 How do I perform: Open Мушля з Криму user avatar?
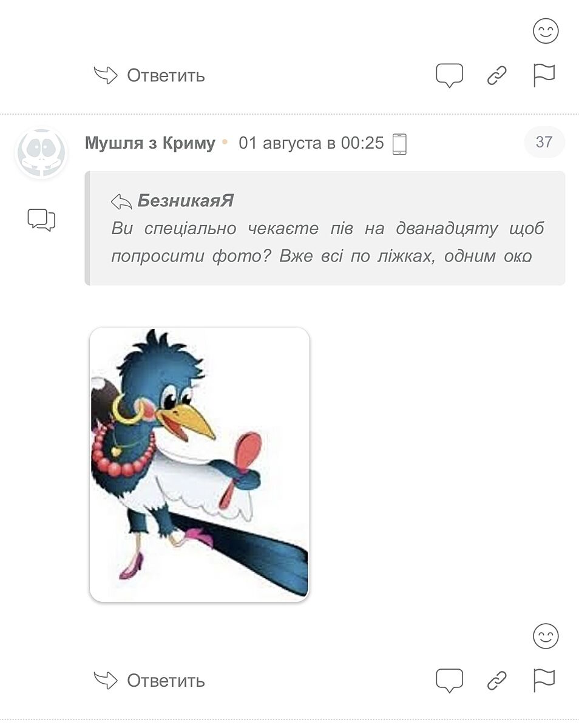point(41,152)
